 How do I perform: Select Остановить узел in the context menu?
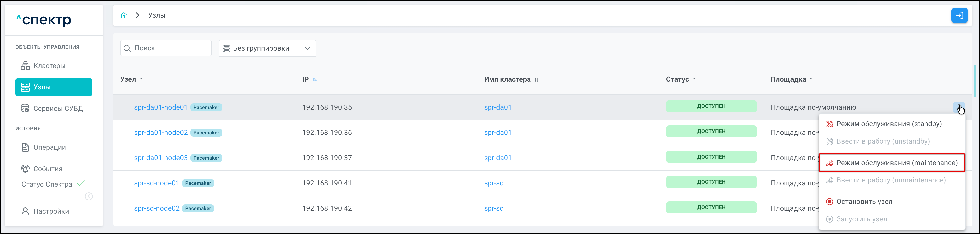tap(864, 202)
